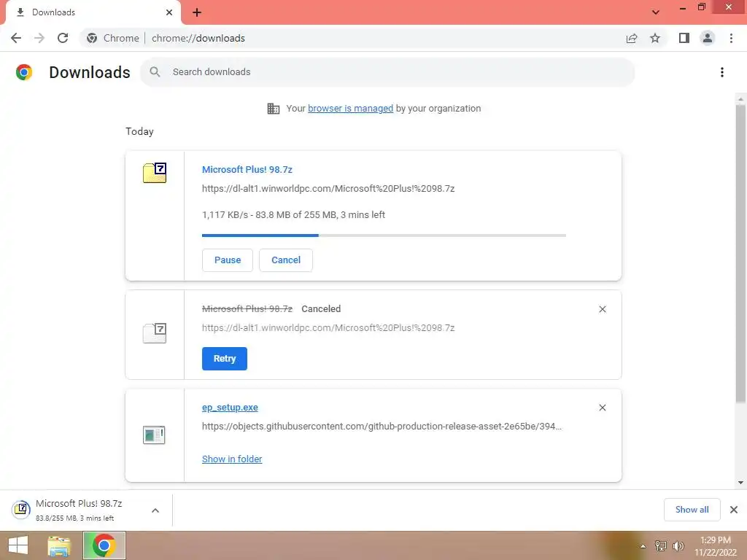The height and width of the screenshot is (560, 747).
Task: Click the greyed 7z icon of canceled download
Action: 155,332
